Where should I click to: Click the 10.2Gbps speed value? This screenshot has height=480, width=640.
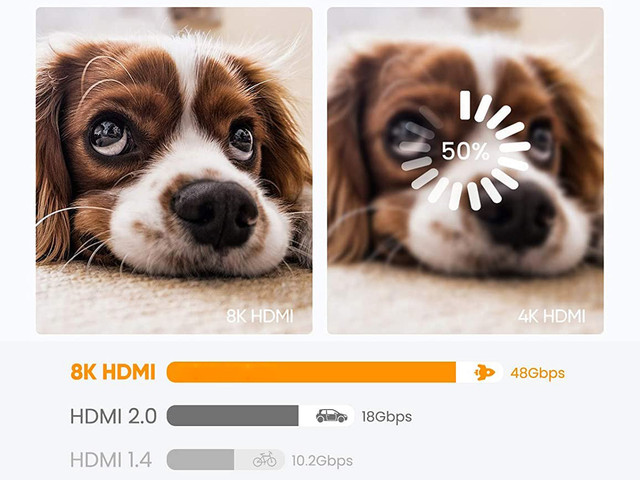321,460
